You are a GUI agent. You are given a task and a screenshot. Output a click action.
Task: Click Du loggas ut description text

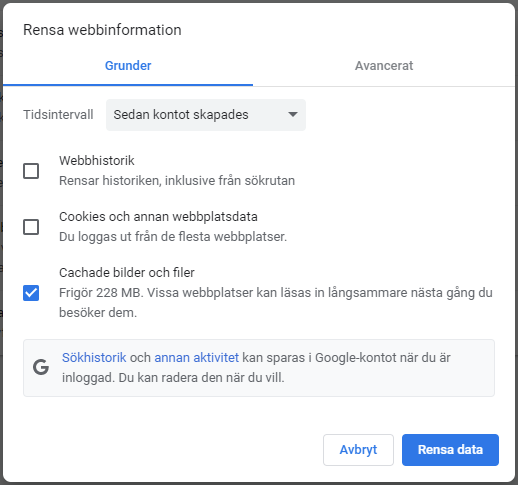coord(173,237)
